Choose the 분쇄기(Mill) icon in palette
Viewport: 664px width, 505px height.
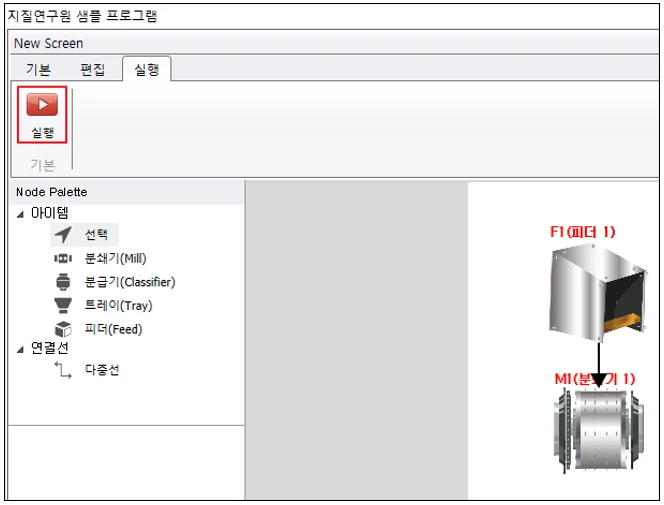point(63,258)
